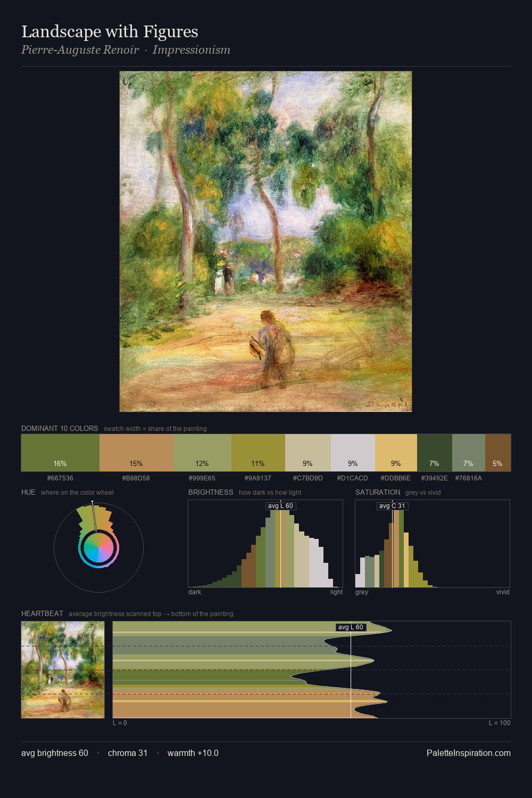The width and height of the screenshot is (532, 798).
Task: Click 'where on the color wheel' caption
Action: (77, 493)
